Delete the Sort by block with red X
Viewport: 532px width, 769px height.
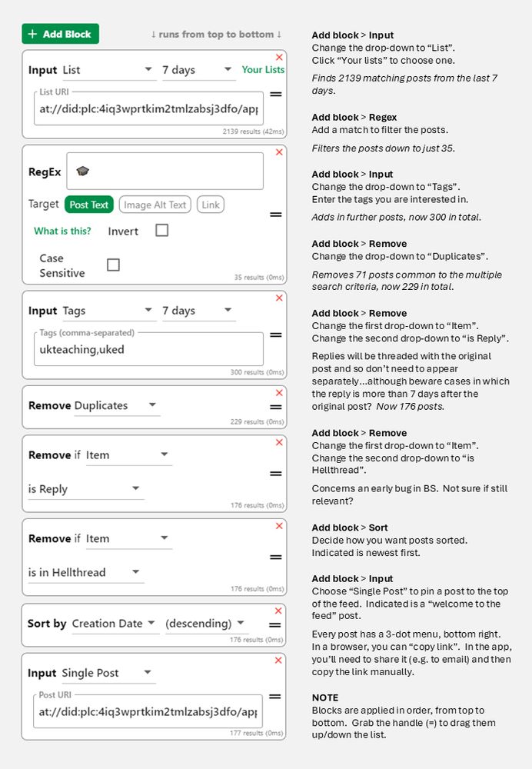pos(278,611)
